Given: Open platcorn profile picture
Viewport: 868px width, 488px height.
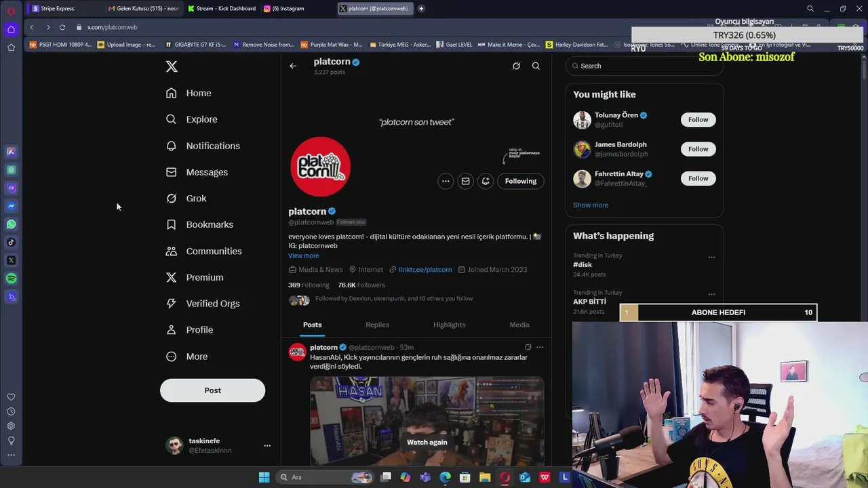Looking at the screenshot, I should pos(320,167).
